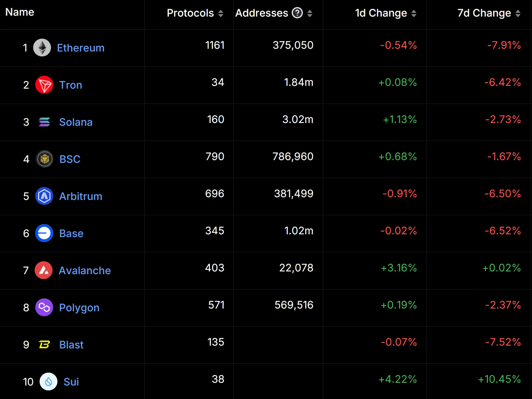Sort by 7d Change column arrows
Image resolution: width=532 pixels, height=399 pixels.
click(x=518, y=13)
